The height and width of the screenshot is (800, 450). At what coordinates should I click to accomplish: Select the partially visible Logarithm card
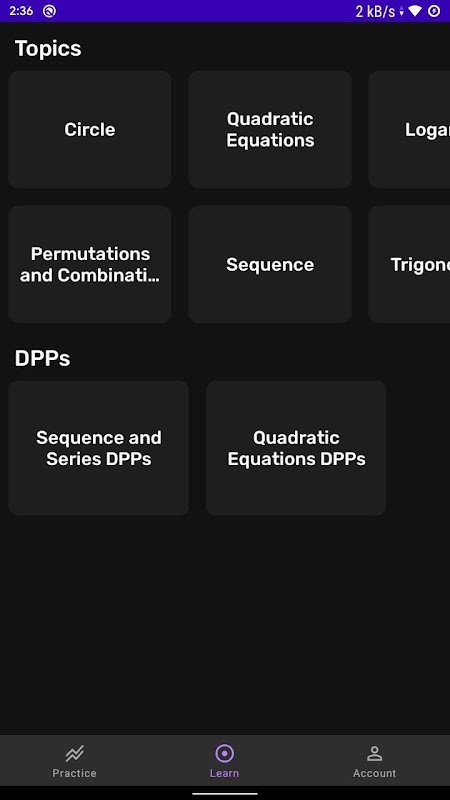pyautogui.click(x=409, y=130)
